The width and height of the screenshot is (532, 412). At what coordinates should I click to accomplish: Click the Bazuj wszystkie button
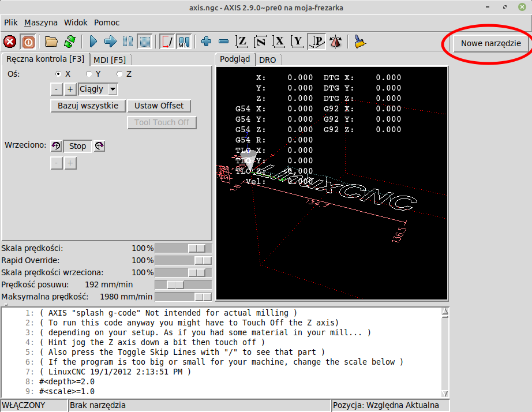pos(88,106)
